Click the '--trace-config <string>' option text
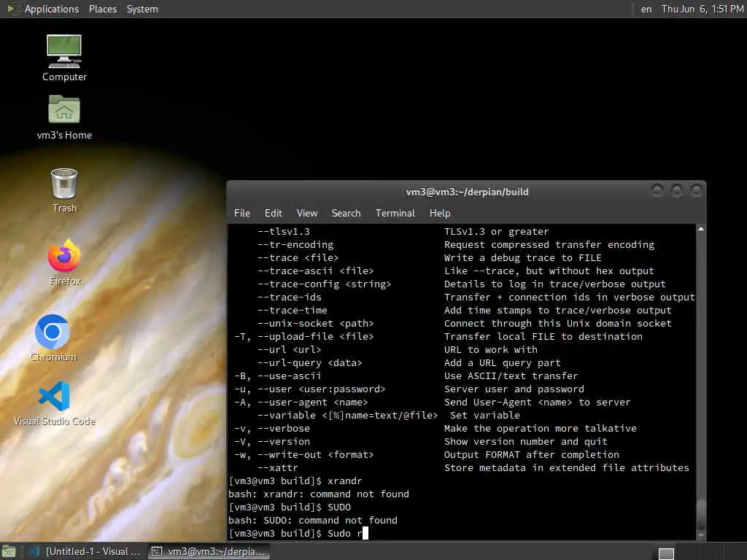Image resolution: width=747 pixels, height=560 pixels. tap(324, 284)
